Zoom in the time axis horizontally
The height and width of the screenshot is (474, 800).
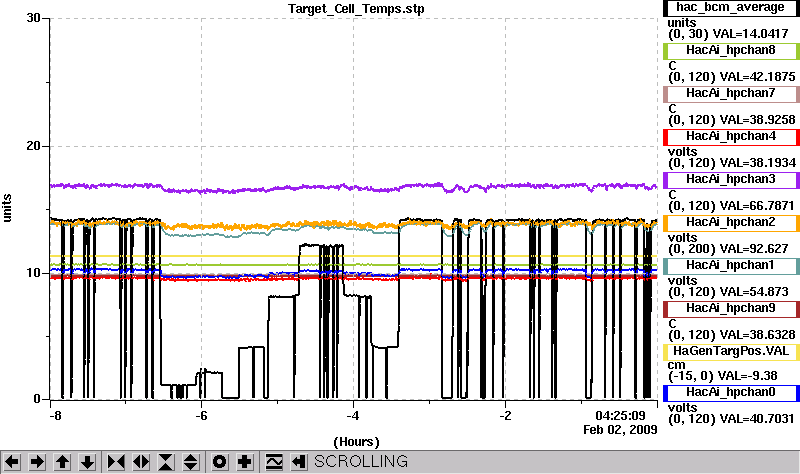tap(116, 462)
